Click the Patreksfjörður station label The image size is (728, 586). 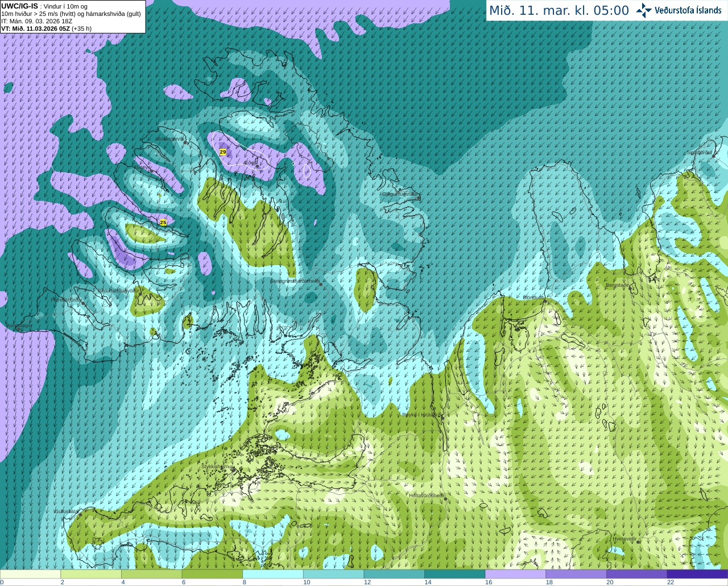pos(66,299)
